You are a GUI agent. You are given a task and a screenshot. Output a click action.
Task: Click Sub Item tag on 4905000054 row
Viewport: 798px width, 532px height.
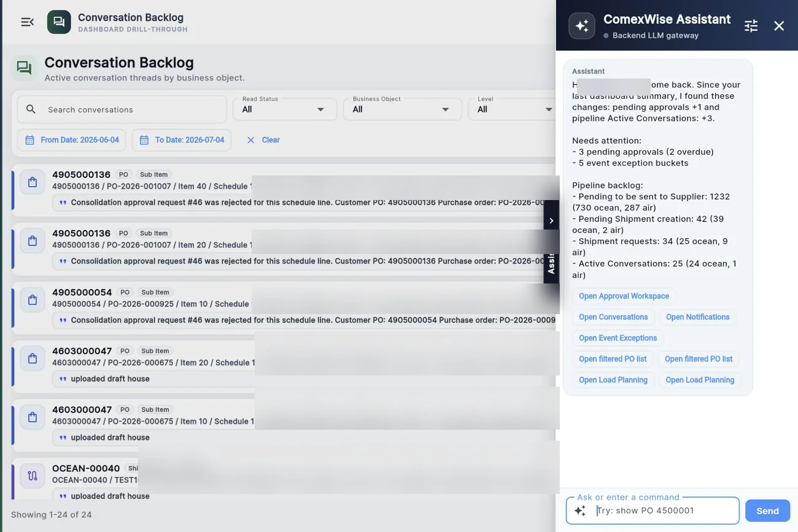[x=155, y=292]
